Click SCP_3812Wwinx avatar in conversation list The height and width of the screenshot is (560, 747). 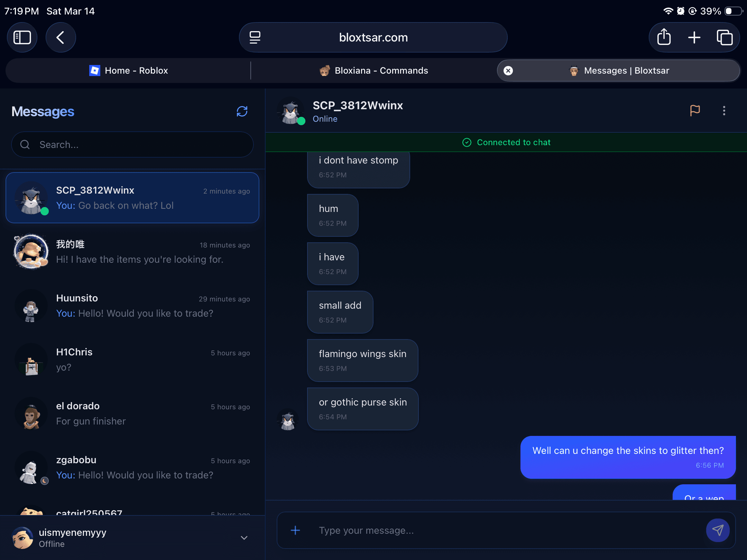point(31,198)
